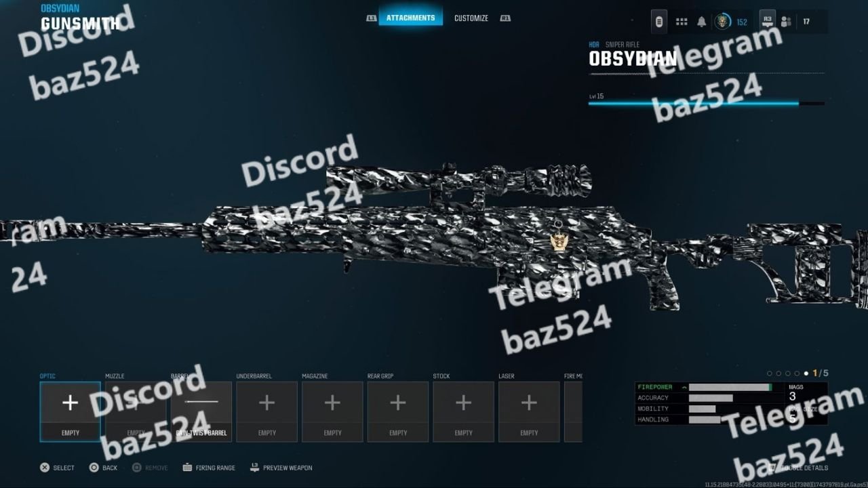Select the empty Magazine slot

click(332, 412)
